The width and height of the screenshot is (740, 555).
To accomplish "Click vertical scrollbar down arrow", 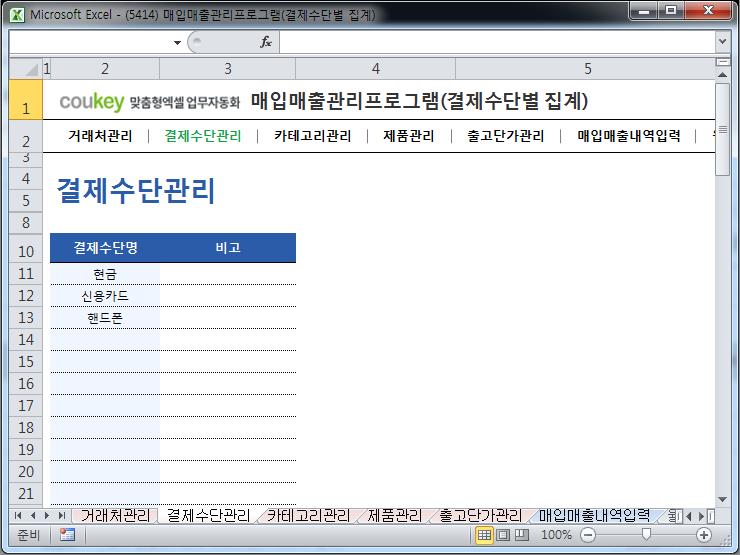I will [722, 499].
